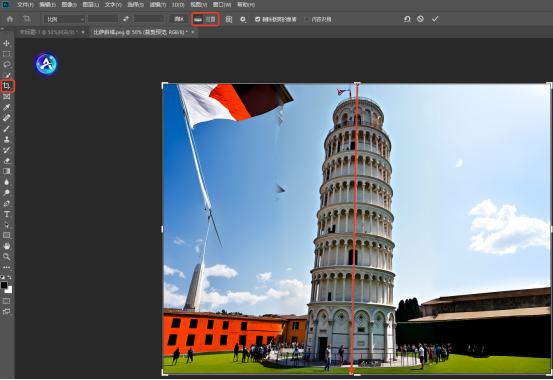This screenshot has width=553, height=380.
Task: Swap crop width and height values
Action: [x=126, y=19]
